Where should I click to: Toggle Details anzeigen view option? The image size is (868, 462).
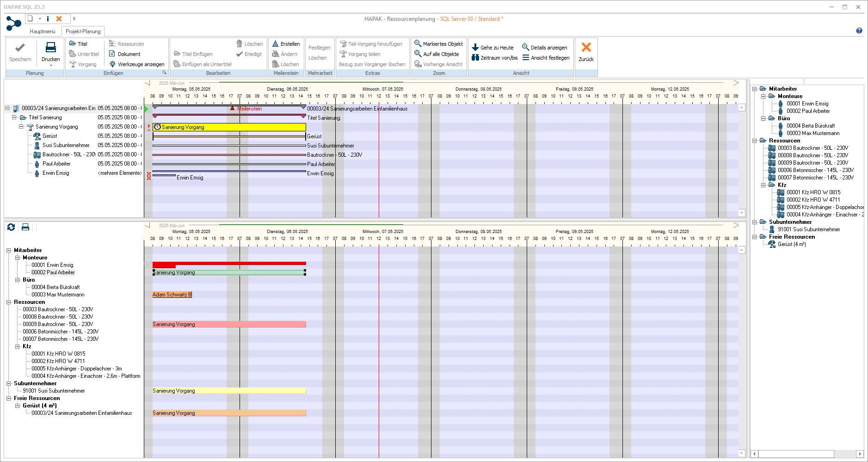tap(544, 48)
